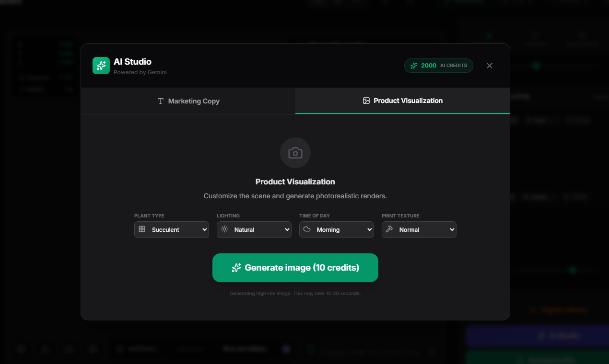Click the sparkle icon on the Generate image button

tap(236, 268)
